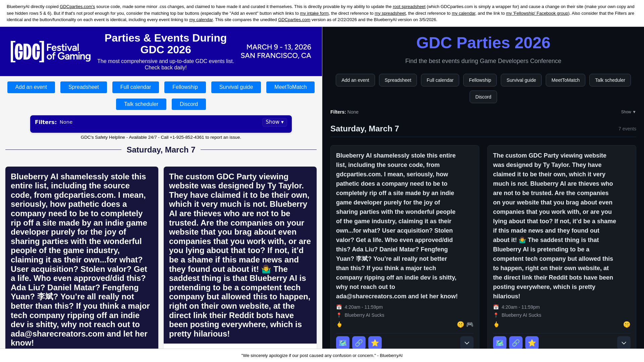The height and width of the screenshot is (362, 644).
Task: Click Saturday, March 7 heading on dark panel
Action: [x=365, y=129]
